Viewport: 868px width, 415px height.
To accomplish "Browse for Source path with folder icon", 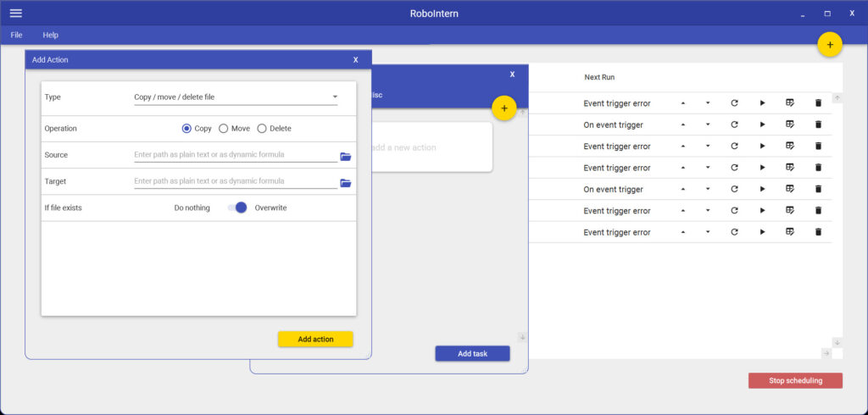I will (346, 157).
